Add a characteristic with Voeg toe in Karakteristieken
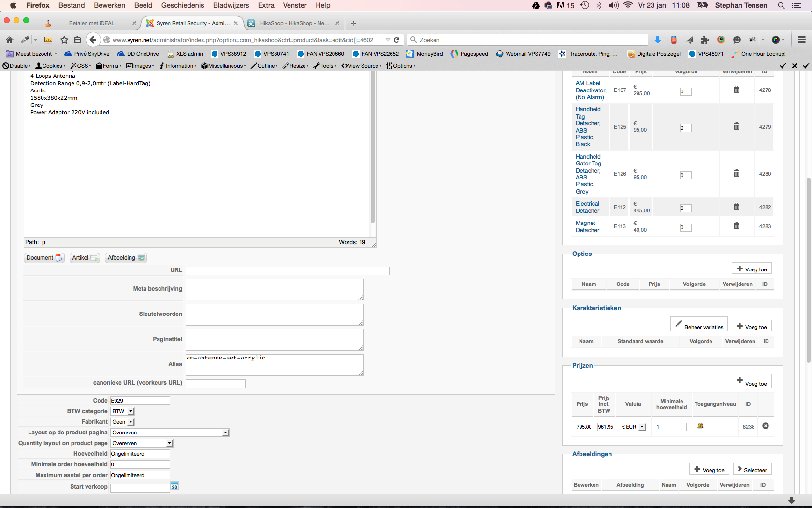Viewport: 812px width, 508px height. pyautogui.click(x=752, y=326)
